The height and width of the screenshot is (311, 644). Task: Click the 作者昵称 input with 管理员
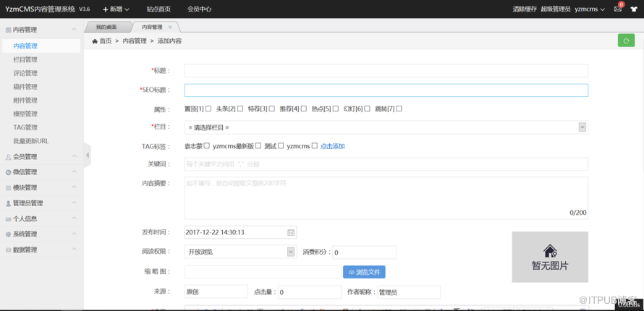click(409, 292)
